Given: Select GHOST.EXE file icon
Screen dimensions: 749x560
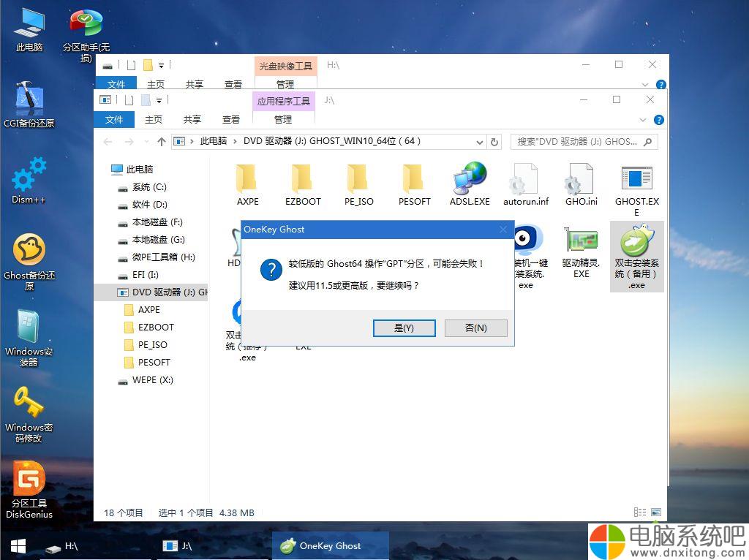Looking at the screenshot, I should pyautogui.click(x=637, y=190).
